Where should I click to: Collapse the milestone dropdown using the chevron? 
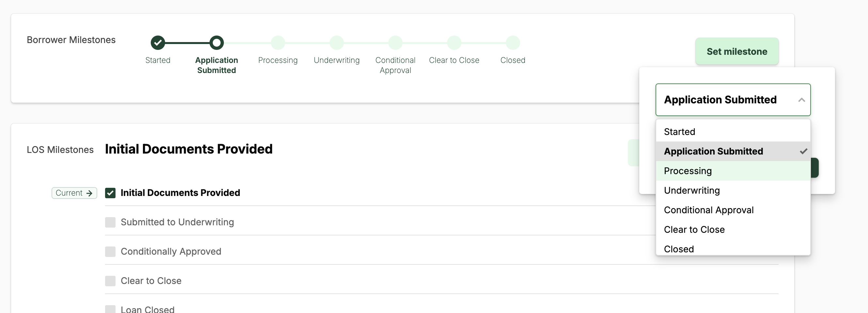coord(802,100)
